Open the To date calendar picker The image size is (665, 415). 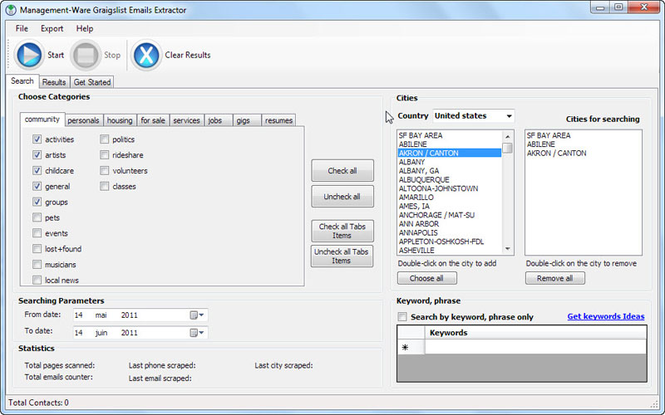197,333
